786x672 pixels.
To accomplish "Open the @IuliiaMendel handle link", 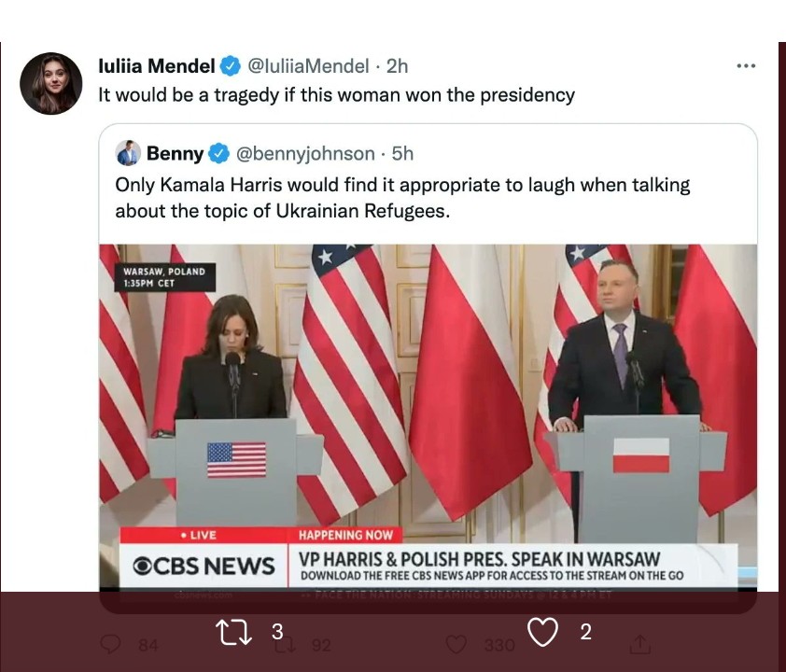I will click(x=308, y=65).
